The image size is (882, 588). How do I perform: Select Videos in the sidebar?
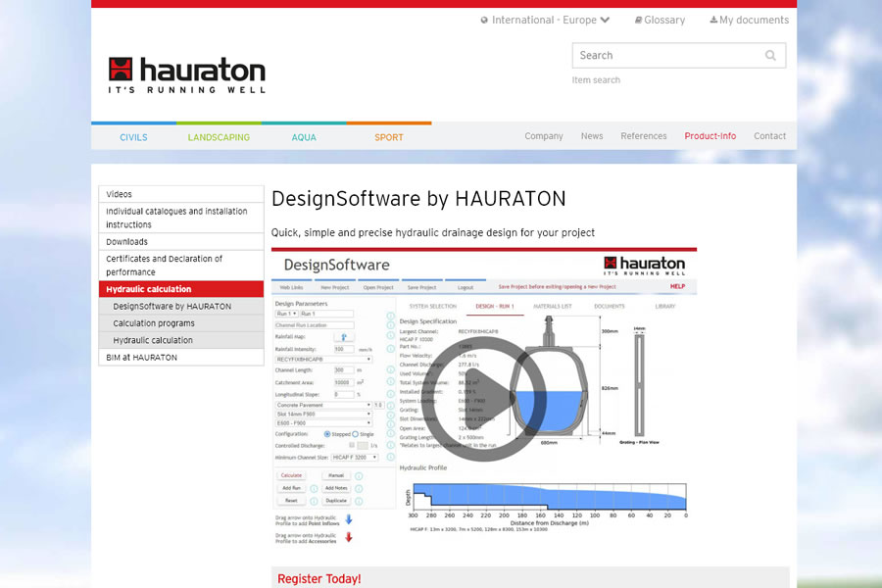[x=181, y=194]
